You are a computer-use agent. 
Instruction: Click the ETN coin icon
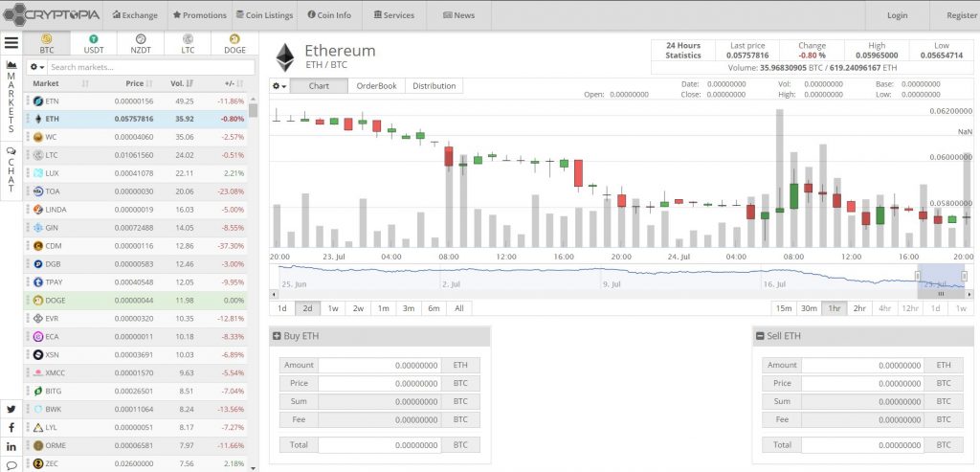pyautogui.click(x=38, y=101)
